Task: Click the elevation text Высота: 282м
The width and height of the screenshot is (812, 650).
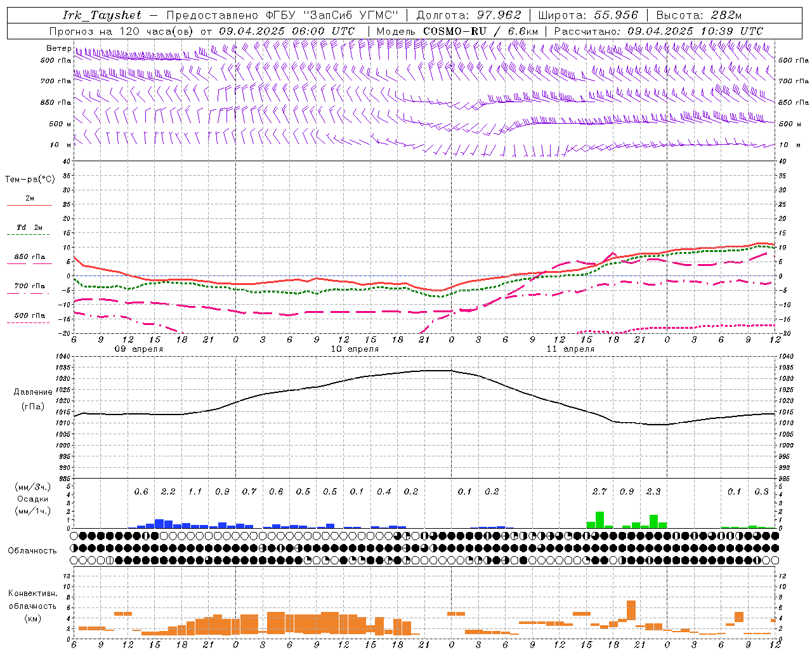Action: click(x=698, y=15)
